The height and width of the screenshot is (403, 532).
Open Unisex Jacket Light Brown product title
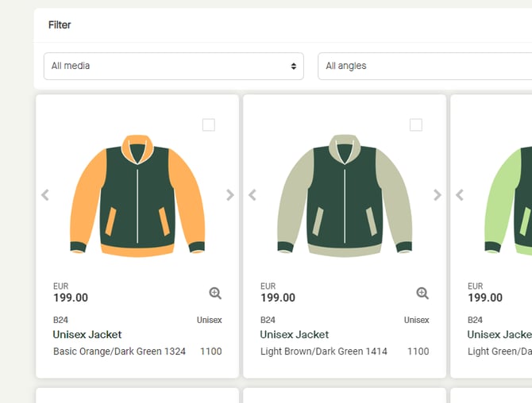[x=295, y=335]
